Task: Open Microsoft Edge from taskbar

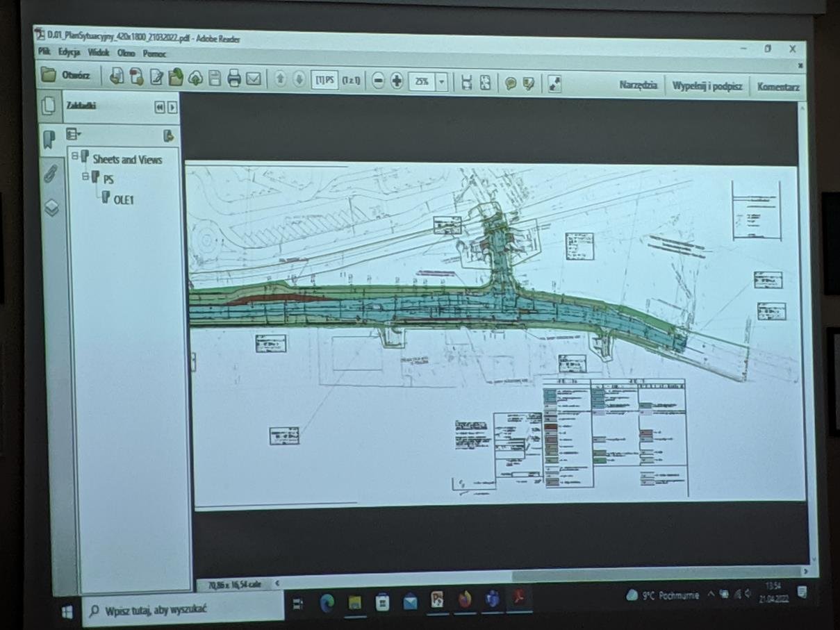Action: 327,603
